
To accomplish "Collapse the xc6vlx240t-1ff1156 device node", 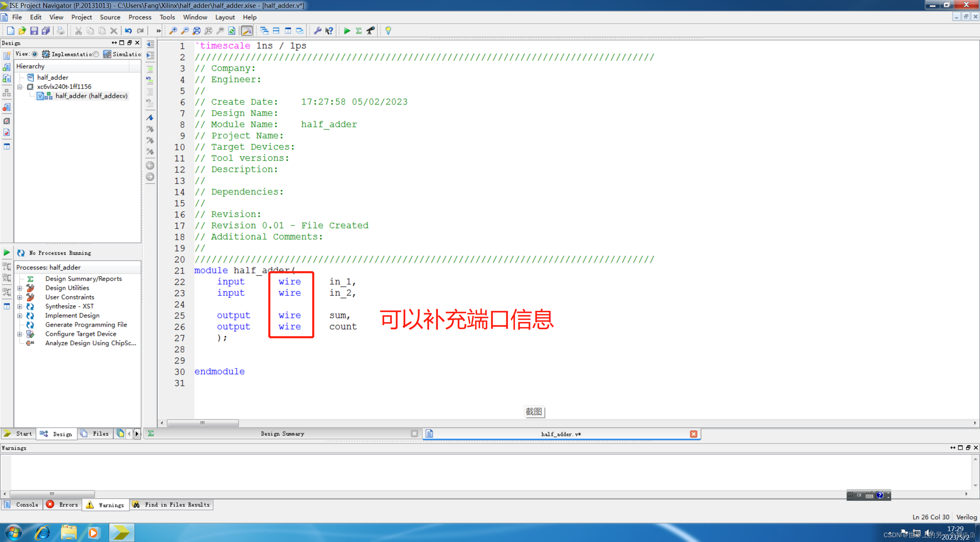I will (20, 87).
